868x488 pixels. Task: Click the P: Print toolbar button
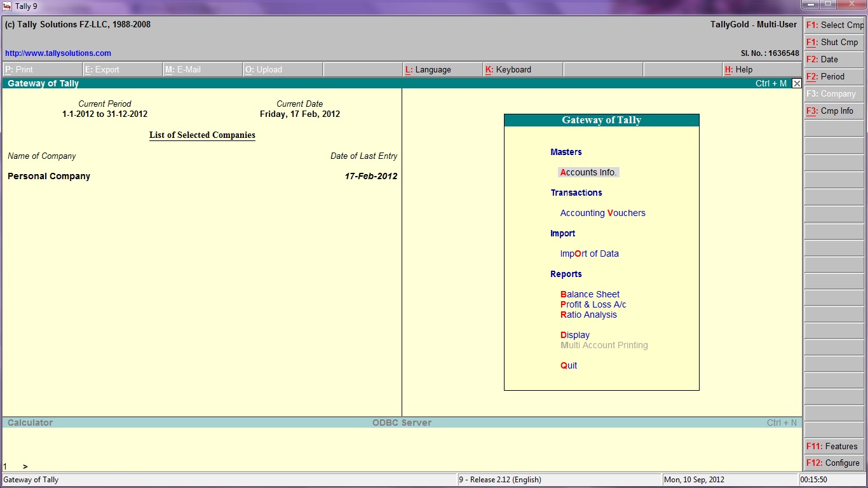coord(43,70)
